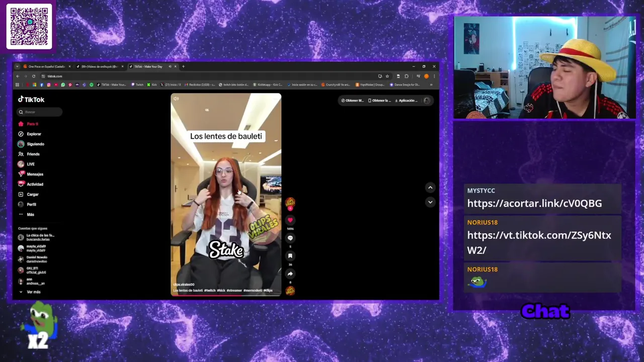Open the Chrome three-dot menu
644x362 pixels.
(434, 76)
